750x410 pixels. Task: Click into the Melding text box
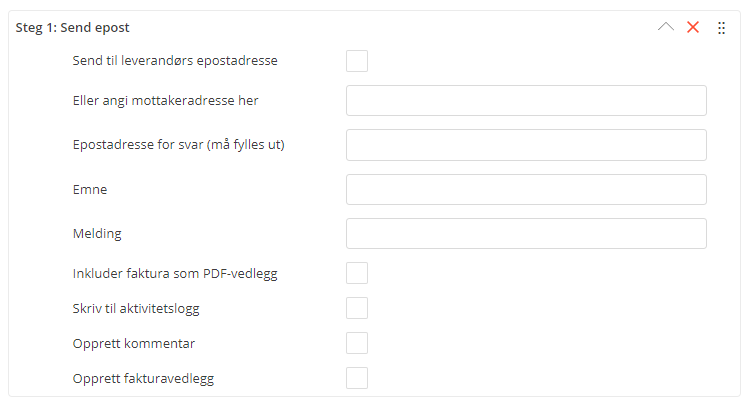(526, 233)
